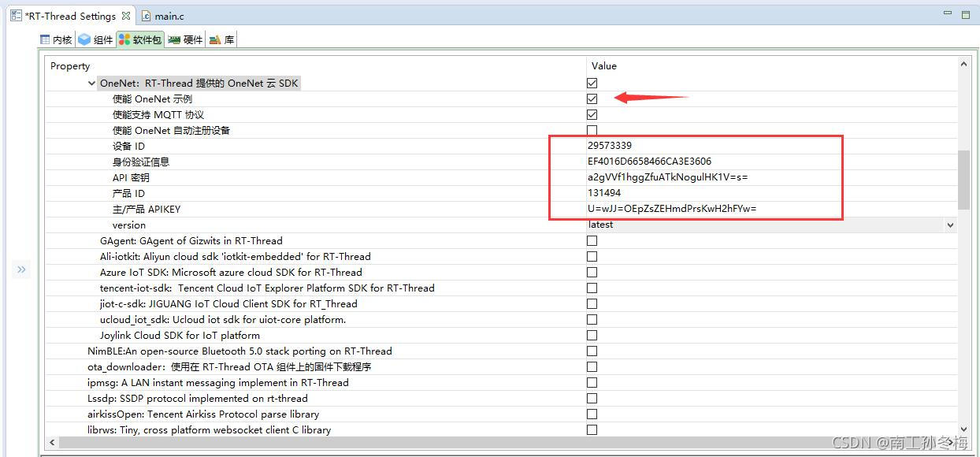Enable OneNet 自动注册设备 checkbox
Screen dimensions: 980x457
592,130
